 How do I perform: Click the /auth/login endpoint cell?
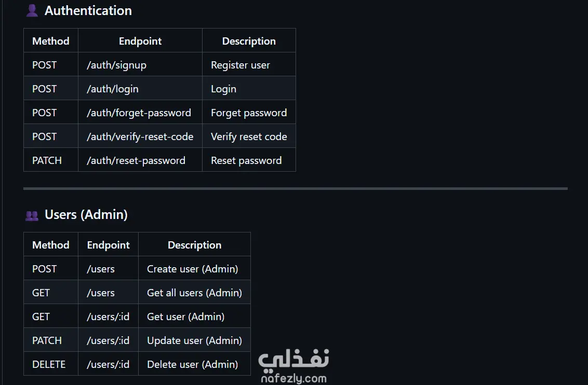113,89
